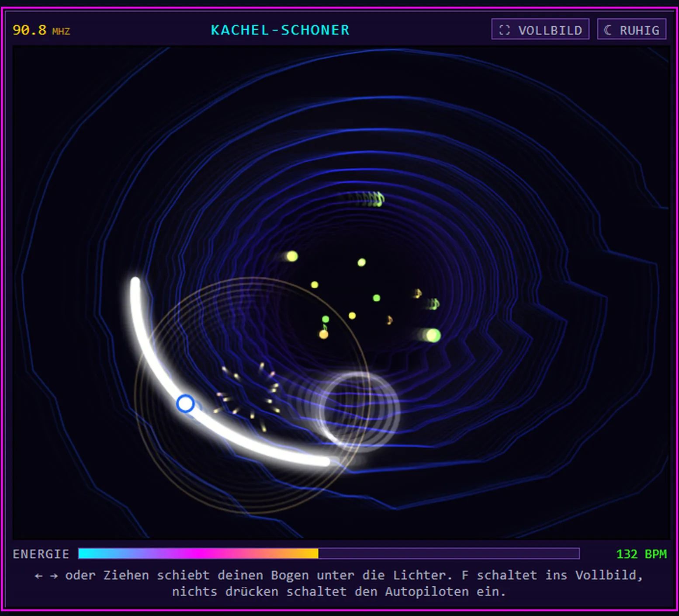Click the blue ring handle on the arc
The width and height of the screenshot is (679, 616).
185,403
